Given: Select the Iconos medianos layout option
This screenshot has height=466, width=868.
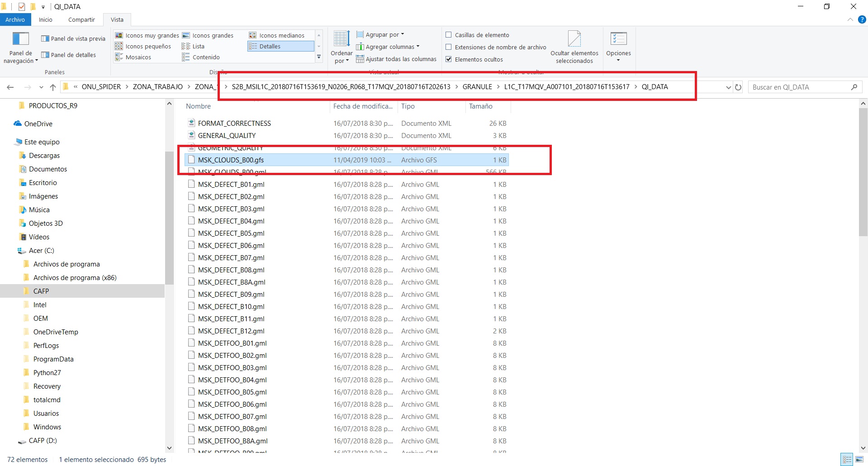Looking at the screenshot, I should [x=281, y=35].
